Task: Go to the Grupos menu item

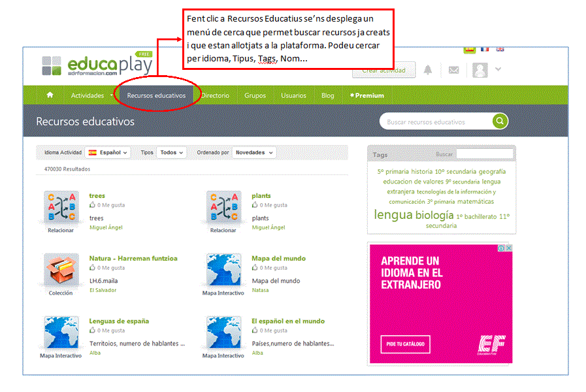Action: [255, 95]
